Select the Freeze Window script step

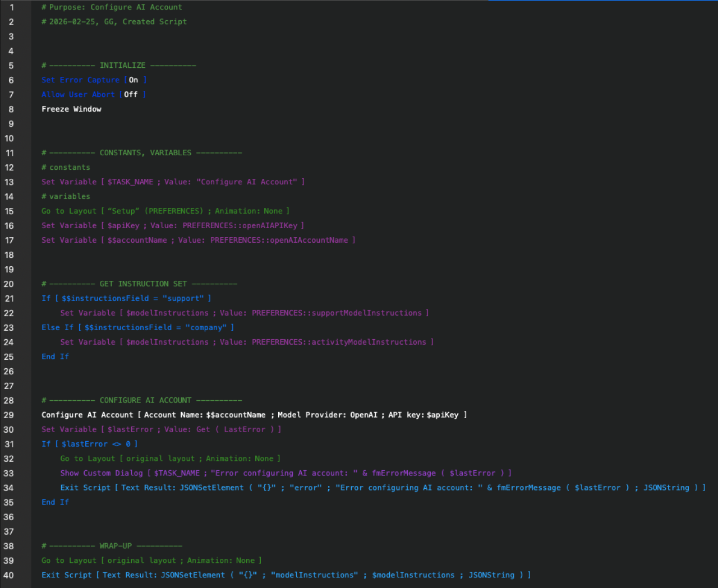click(71, 109)
